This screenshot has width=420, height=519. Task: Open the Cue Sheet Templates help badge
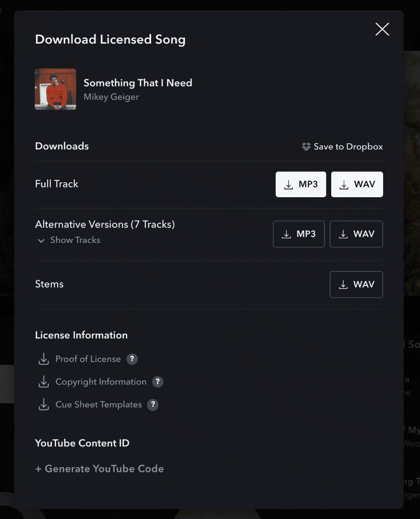[153, 404]
